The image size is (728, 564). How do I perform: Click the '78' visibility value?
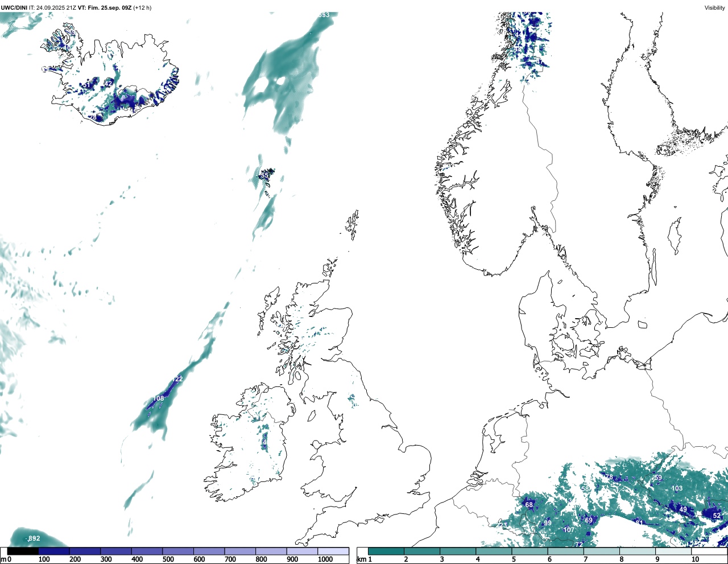[x=609, y=477]
